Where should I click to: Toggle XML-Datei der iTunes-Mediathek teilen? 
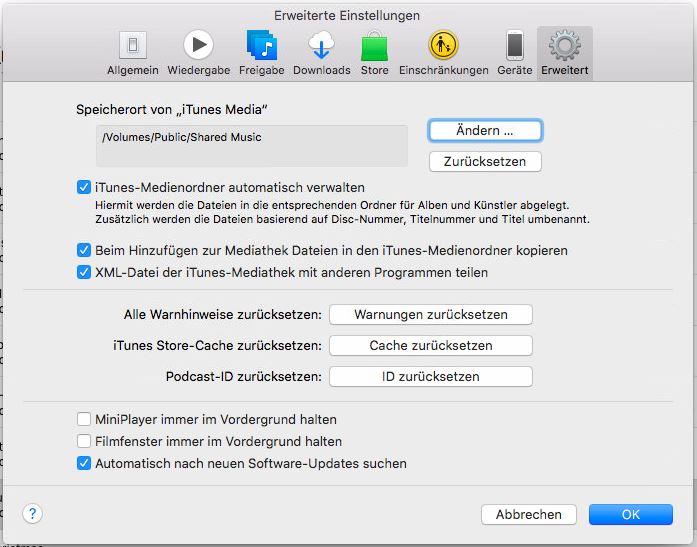pos(84,272)
